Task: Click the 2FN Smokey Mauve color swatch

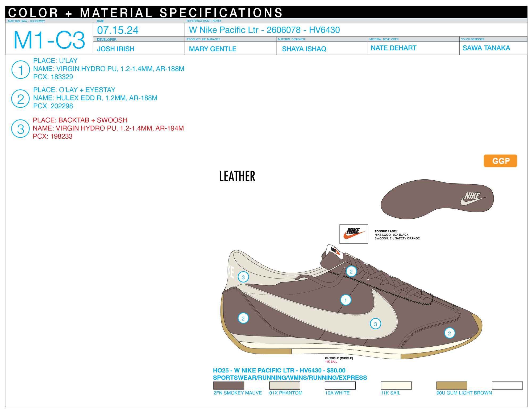Action: pos(229,385)
